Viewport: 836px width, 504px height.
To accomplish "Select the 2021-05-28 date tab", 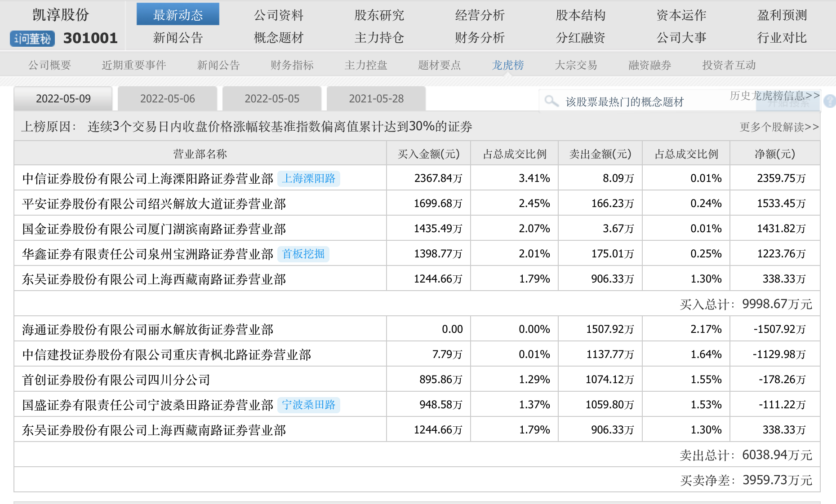I will pos(376,99).
